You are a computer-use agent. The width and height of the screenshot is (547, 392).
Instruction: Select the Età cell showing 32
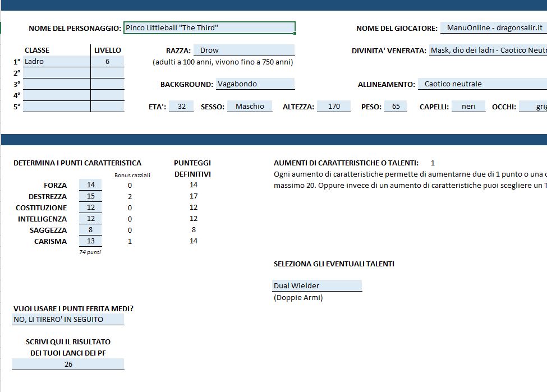coord(181,107)
